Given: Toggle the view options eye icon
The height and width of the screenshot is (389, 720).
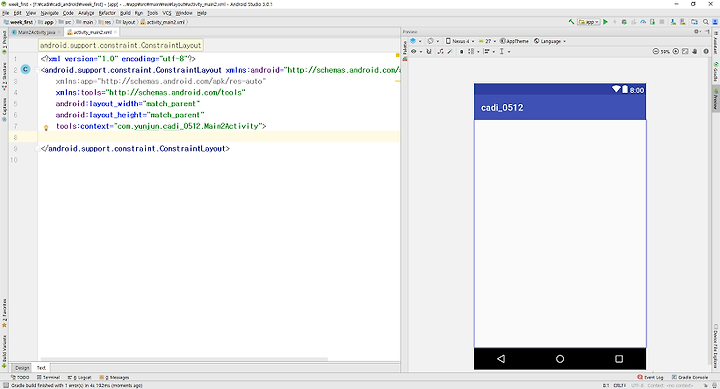Looking at the screenshot, I should [416, 51].
